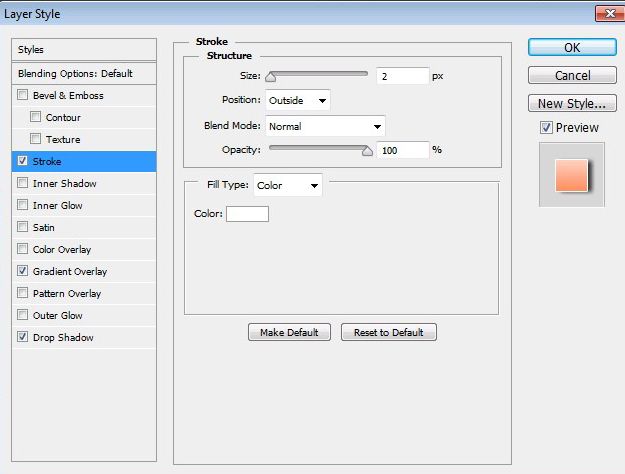Toggle the Preview checkbox
This screenshot has width=625, height=474.
pos(545,128)
